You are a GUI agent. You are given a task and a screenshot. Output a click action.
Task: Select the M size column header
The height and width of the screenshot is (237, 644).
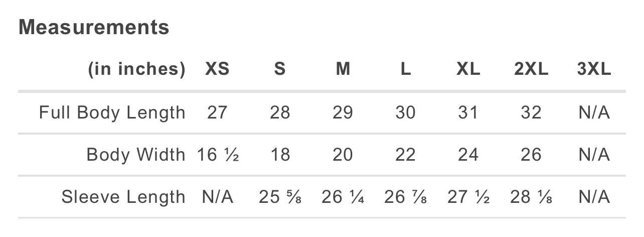click(343, 69)
